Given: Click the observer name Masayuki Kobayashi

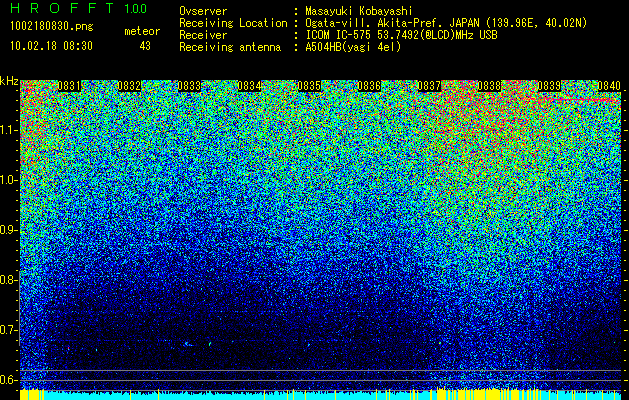Looking at the screenshot, I should 359,11.
